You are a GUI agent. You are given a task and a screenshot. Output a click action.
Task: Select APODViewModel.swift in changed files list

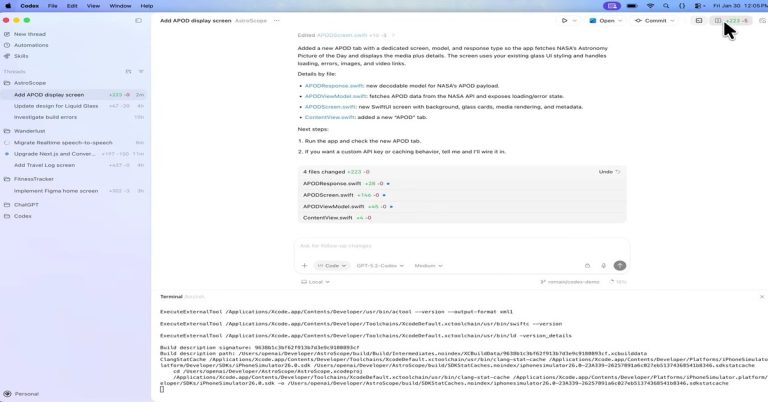462,207
